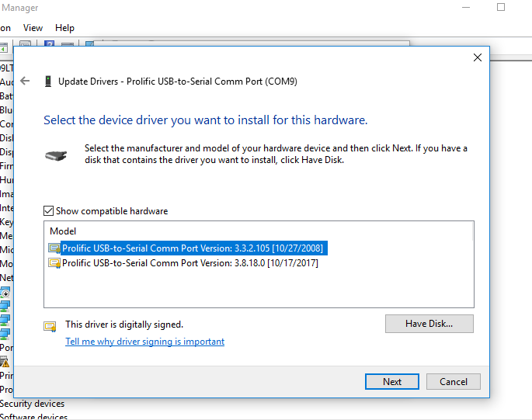Click the disabled network adapter icon with down arrow
Screen dimensions: 532x420
coord(5,293)
